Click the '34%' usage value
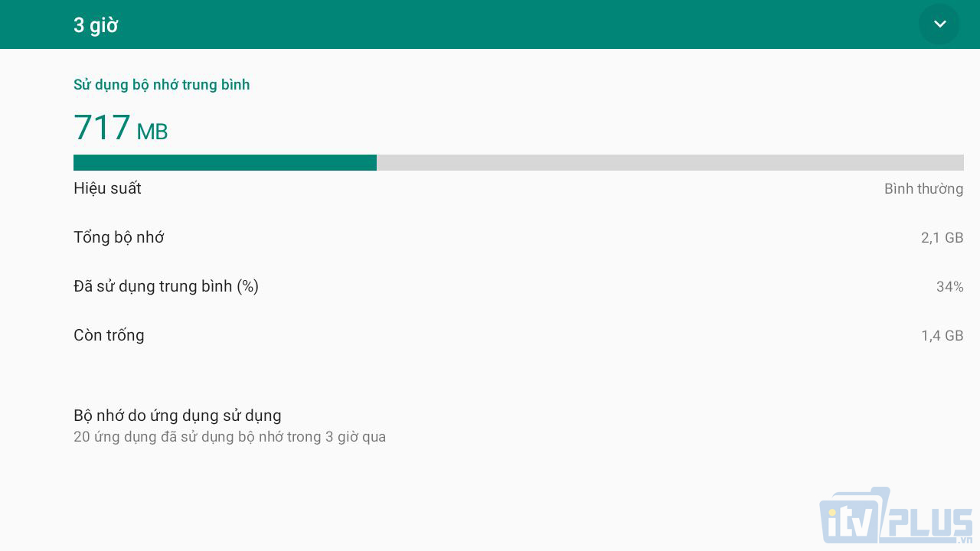980x551 pixels. tap(949, 287)
